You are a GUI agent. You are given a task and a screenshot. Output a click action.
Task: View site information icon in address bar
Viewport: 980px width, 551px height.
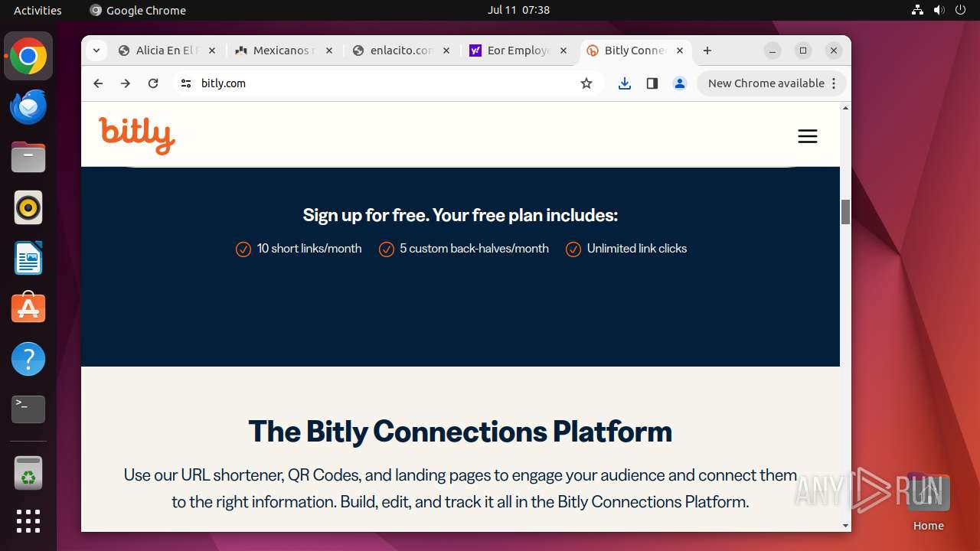pos(186,83)
